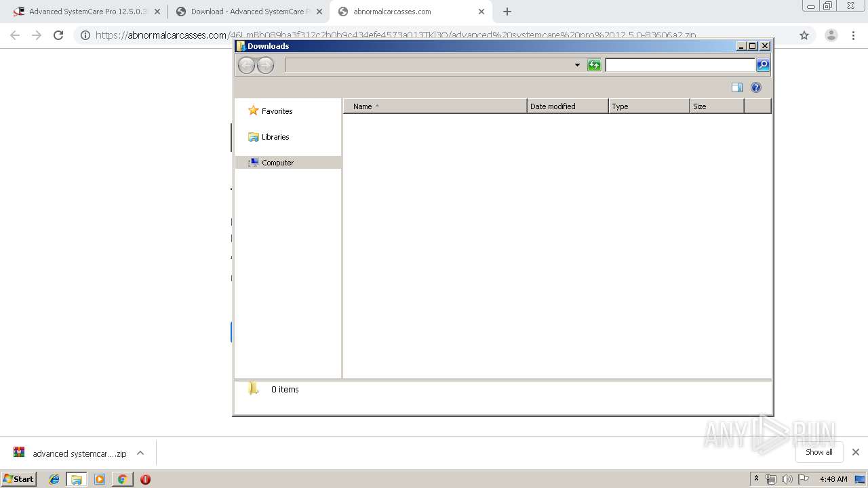Sort files by the Name column
The height and width of the screenshot is (488, 868).
(x=435, y=106)
